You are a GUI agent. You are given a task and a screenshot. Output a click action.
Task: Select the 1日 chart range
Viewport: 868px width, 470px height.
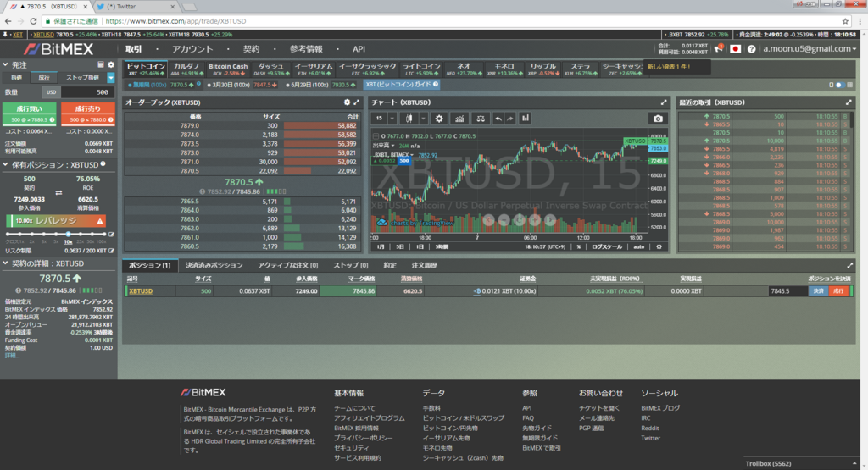pyautogui.click(x=420, y=246)
